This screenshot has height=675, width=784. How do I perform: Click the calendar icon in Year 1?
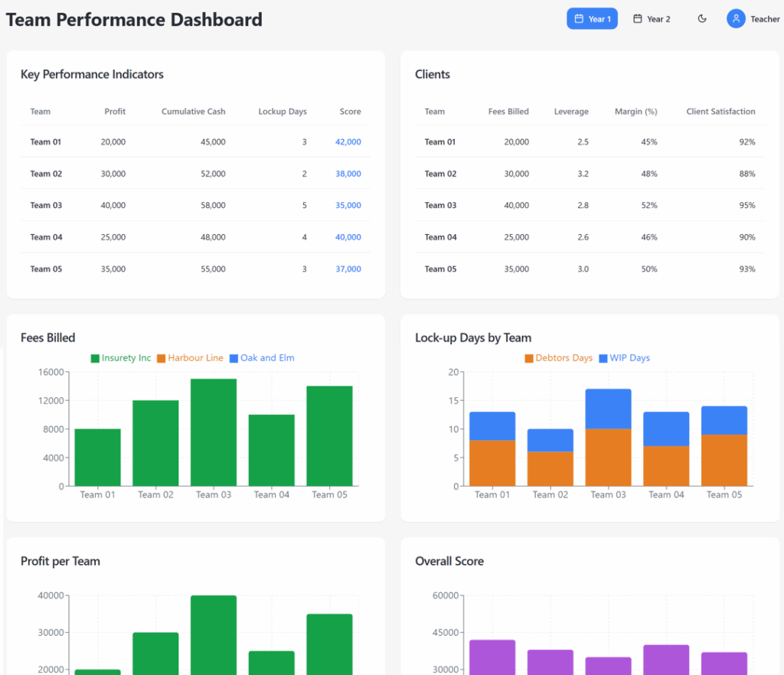pos(579,19)
